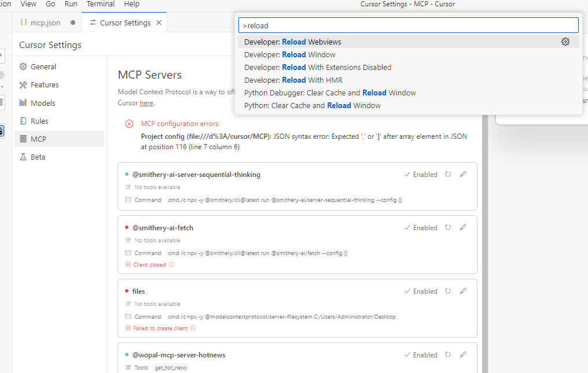Toggle Enabled for wopal hotnews server
This screenshot has width=588, height=373.
point(421,354)
